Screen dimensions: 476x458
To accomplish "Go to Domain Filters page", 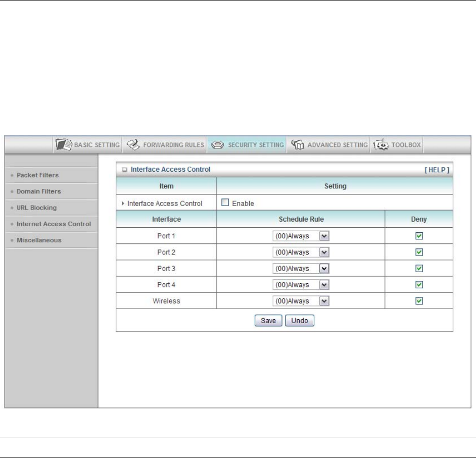I will 38,191.
